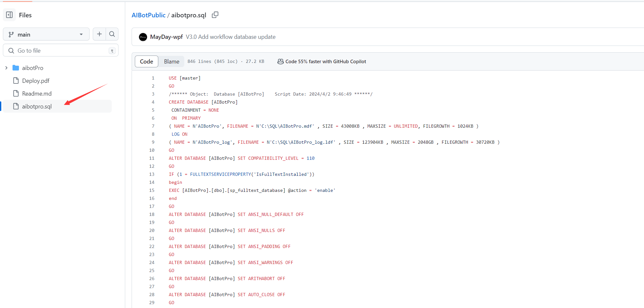
Task: Click the search magnifier button beside plus
Action: pos(112,34)
